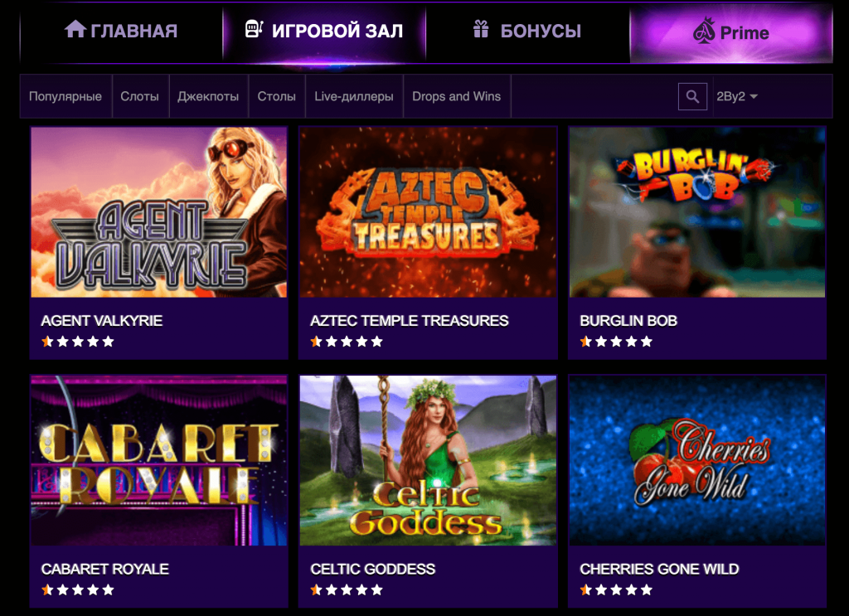Click the slot machine icon beside Игровой зал
The height and width of the screenshot is (616, 849).
click(254, 29)
